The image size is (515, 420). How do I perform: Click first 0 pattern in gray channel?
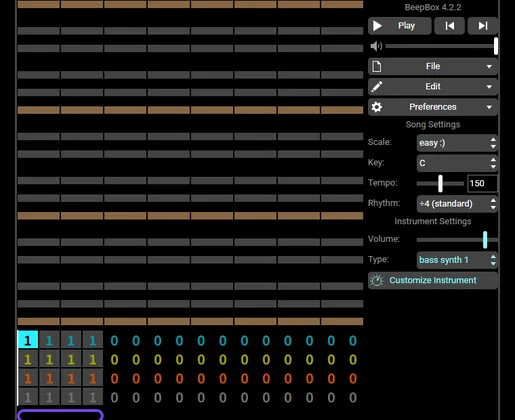tap(114, 398)
